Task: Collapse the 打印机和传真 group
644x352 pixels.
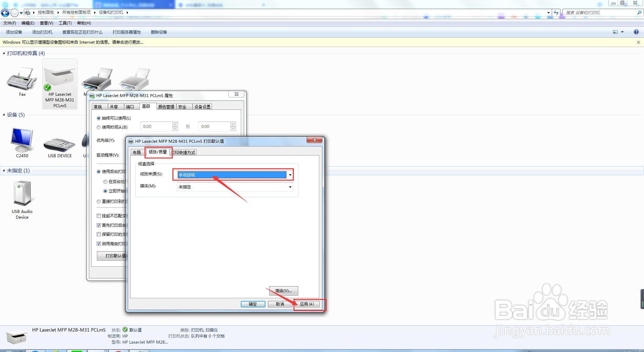Action: [x=4, y=53]
